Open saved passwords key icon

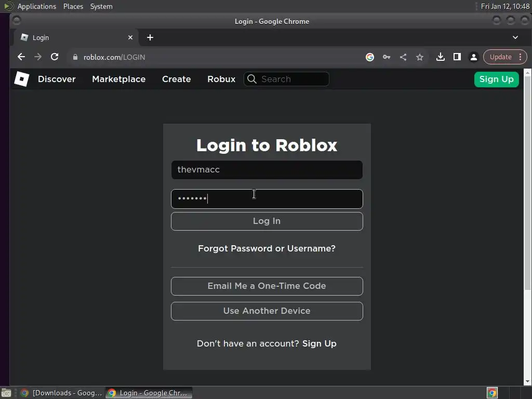tap(387, 57)
